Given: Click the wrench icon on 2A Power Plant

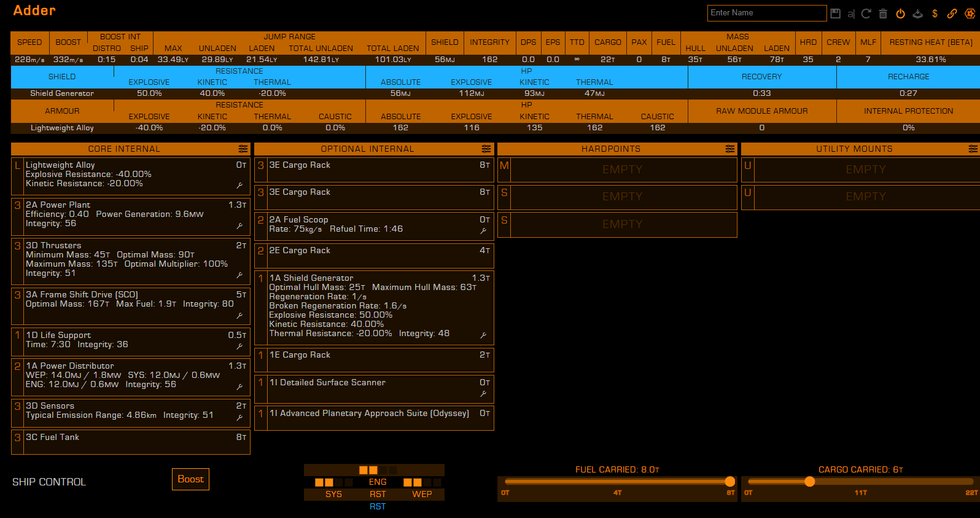Looking at the screenshot, I should (239, 226).
